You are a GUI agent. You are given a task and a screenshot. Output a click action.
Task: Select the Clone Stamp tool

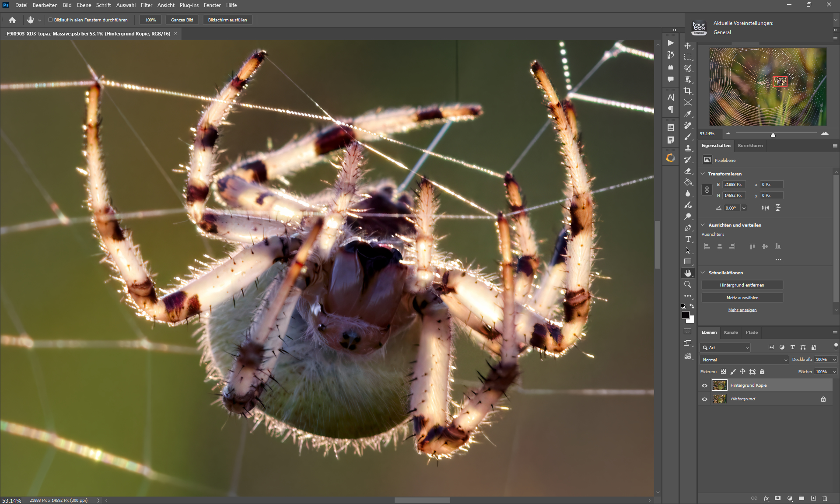[688, 148]
